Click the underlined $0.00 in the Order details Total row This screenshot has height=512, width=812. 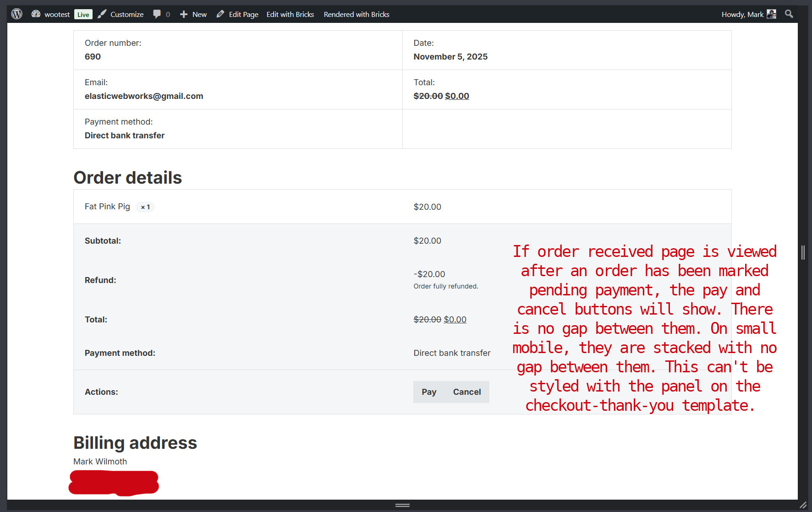pos(455,320)
